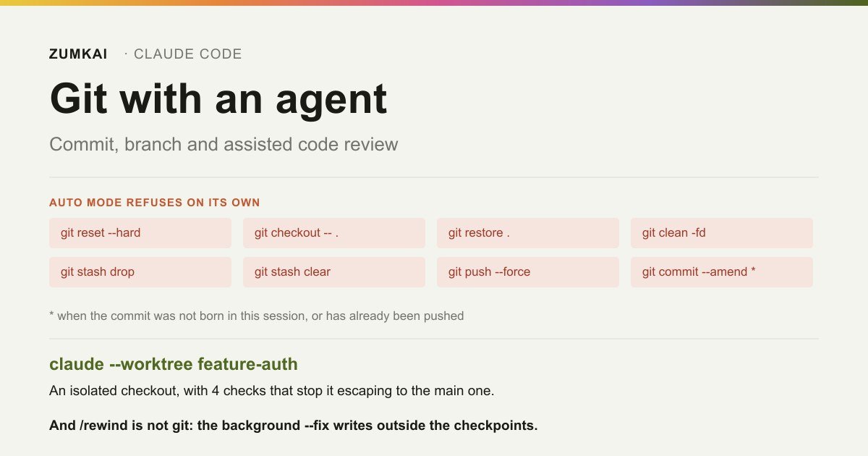Viewport: 868px width, 456px height.
Task: Select the 'git checkout -- .' chip
Action: [334, 233]
